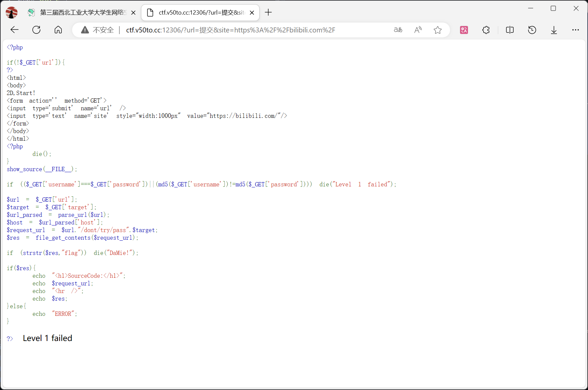This screenshot has width=588, height=390.
Task: Add this page to favorites star
Action: click(x=438, y=30)
